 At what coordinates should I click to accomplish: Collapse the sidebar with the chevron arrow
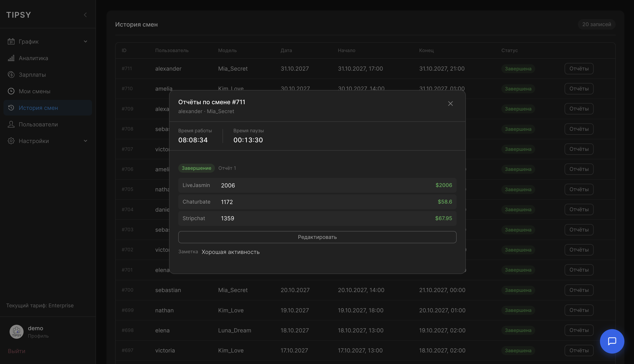(x=85, y=15)
